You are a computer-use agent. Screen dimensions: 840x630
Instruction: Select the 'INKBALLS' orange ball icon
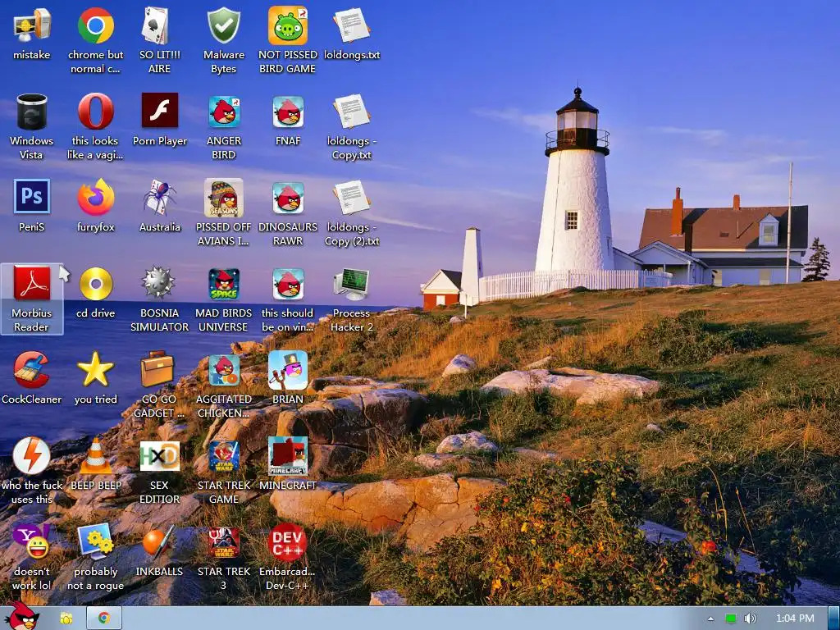pos(159,541)
